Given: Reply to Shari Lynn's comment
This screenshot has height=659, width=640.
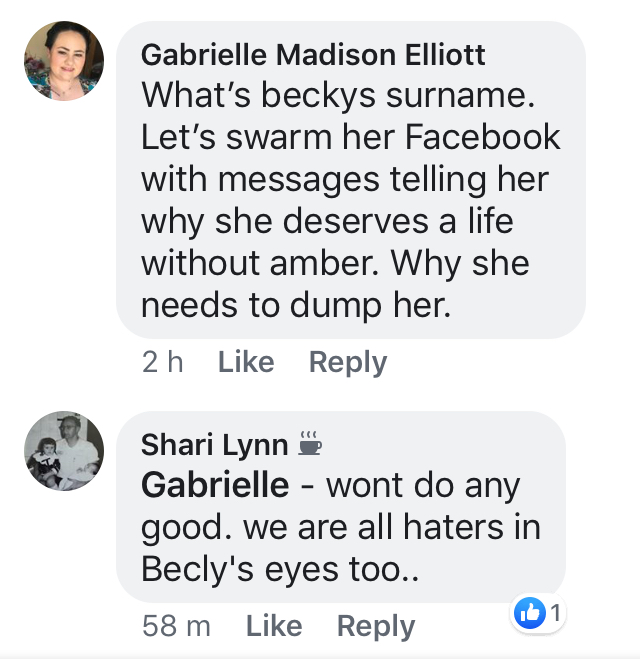Looking at the screenshot, I should coord(376,627).
